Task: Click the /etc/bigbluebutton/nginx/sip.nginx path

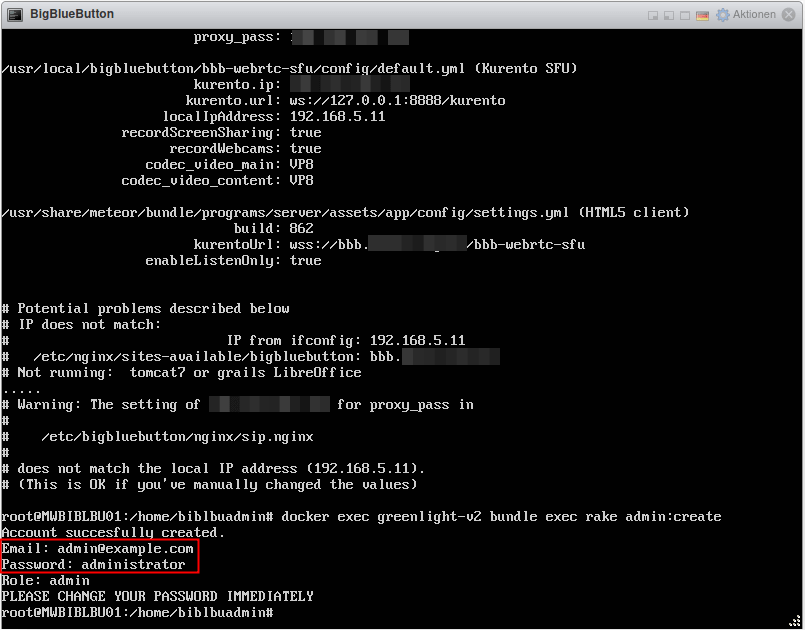Action: [177, 437]
